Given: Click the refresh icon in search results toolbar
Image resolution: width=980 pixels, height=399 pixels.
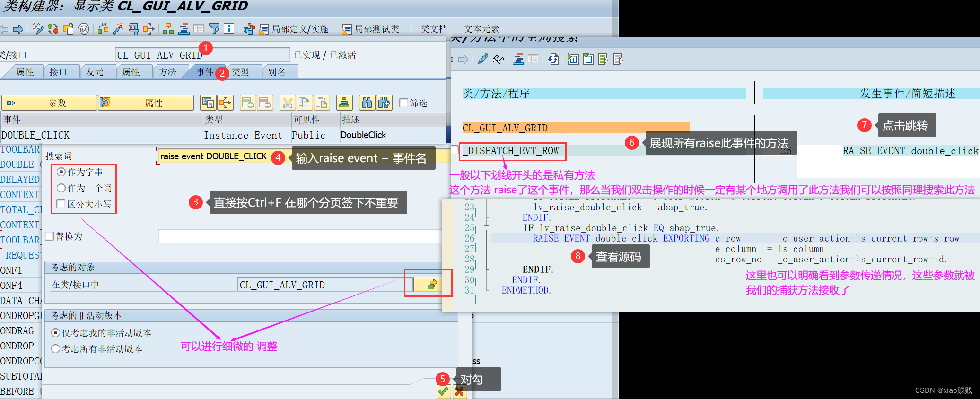Looking at the screenshot, I should (x=553, y=59).
